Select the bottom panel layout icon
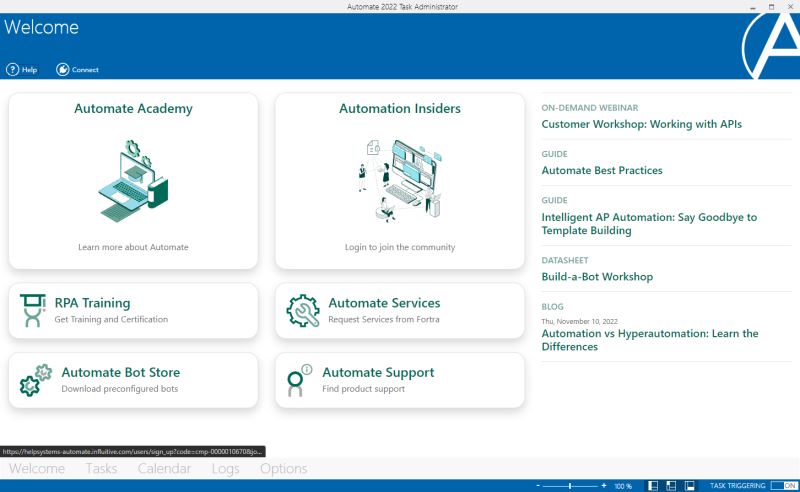This screenshot has height=492, width=800. [689, 486]
